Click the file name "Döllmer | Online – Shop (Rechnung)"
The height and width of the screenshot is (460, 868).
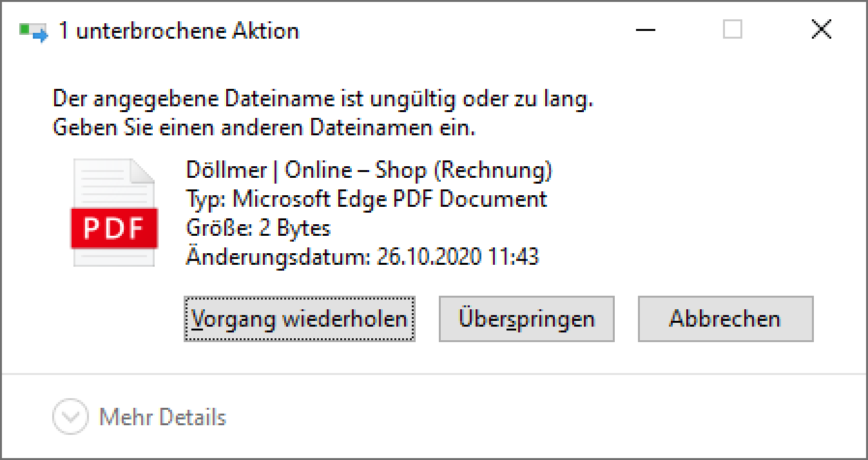(369, 170)
